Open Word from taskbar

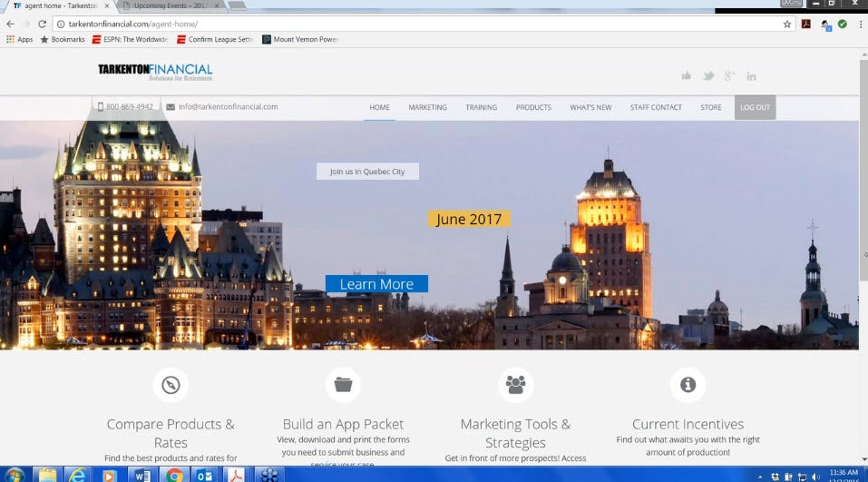(141, 475)
